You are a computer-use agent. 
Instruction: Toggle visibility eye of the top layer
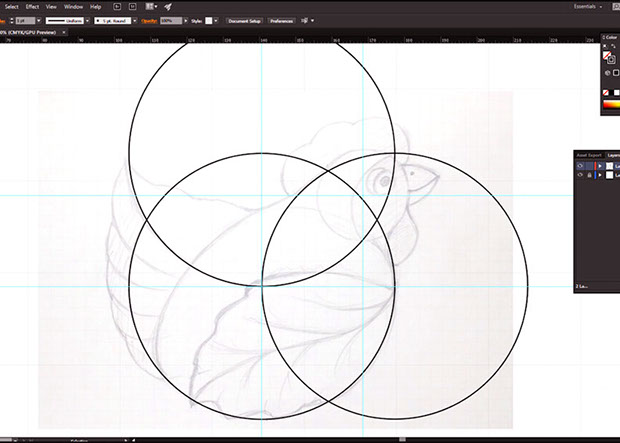click(581, 166)
